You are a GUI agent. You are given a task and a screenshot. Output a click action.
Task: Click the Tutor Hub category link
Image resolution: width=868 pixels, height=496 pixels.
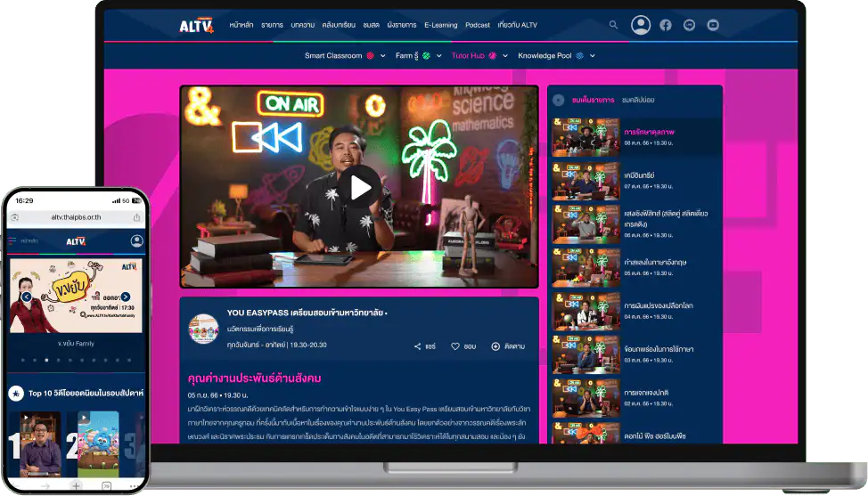pos(468,56)
